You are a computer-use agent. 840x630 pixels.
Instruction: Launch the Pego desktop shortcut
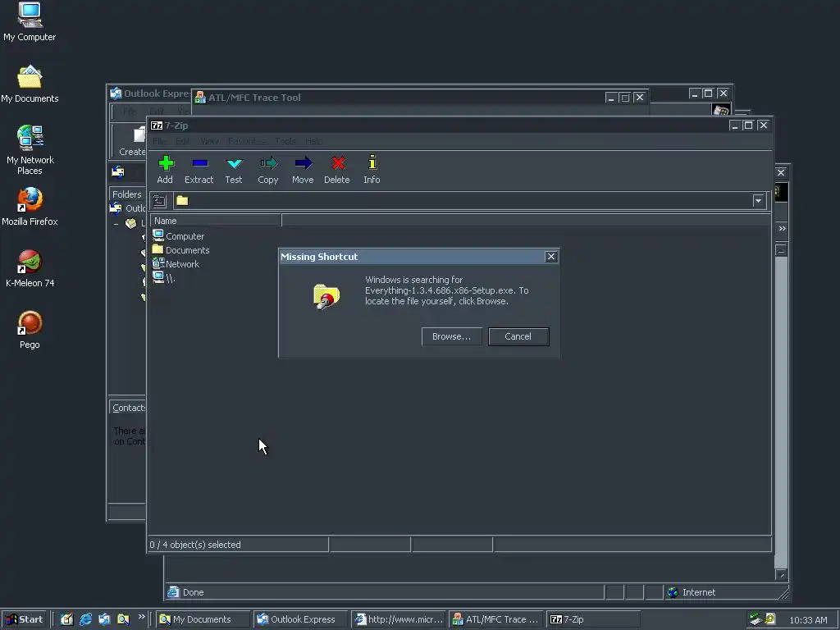pyautogui.click(x=30, y=330)
